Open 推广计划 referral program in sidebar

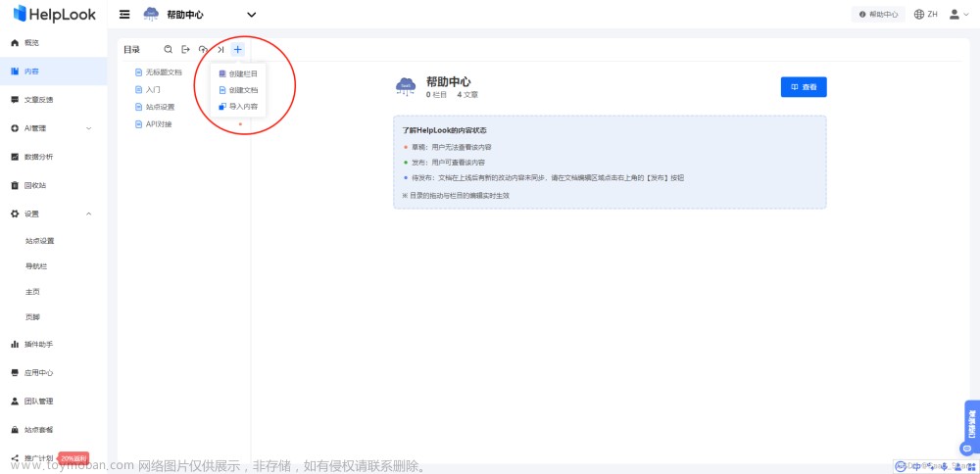tap(39, 458)
